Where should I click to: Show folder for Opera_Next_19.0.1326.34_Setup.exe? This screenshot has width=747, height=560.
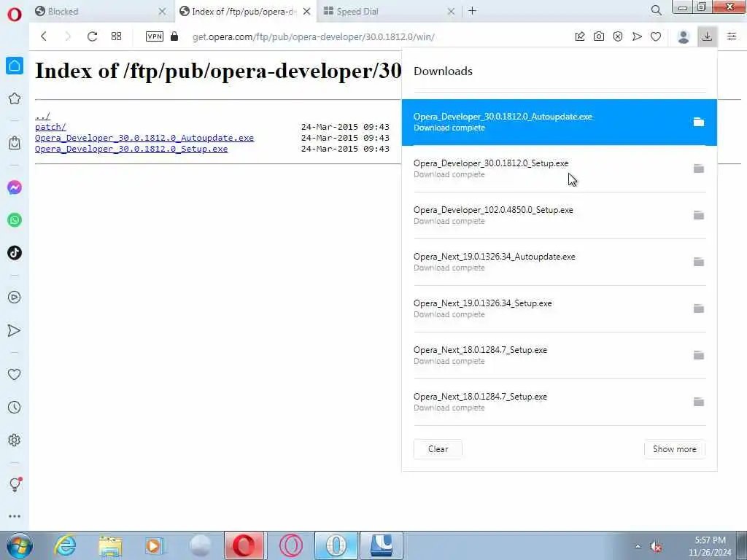click(x=698, y=308)
